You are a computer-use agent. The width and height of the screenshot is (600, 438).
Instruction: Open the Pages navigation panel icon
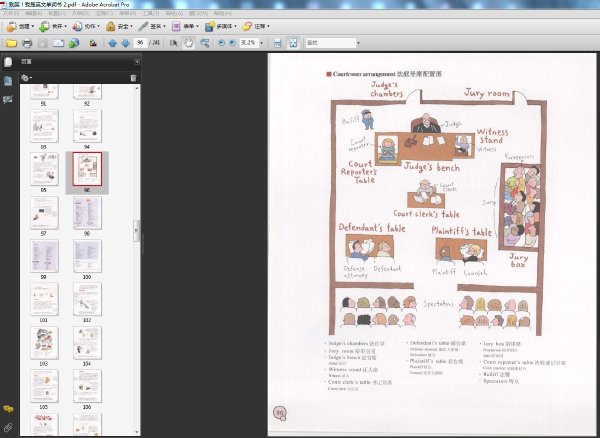point(8,62)
